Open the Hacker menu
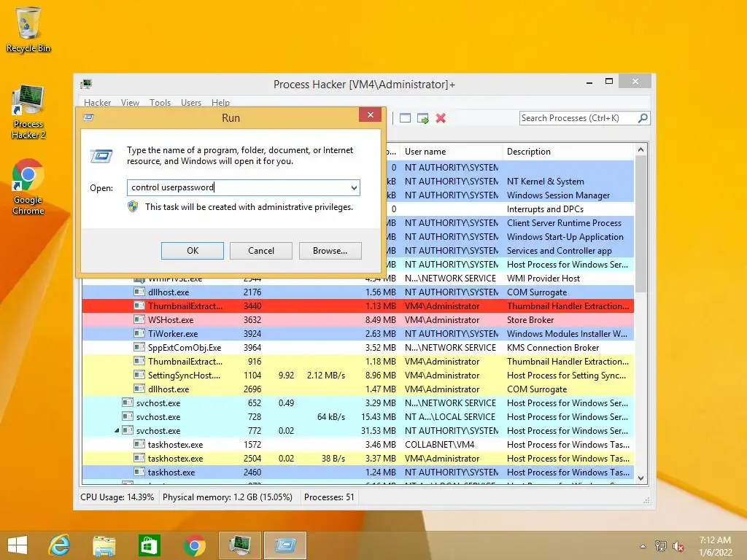Screen dimensions: 747x560 97,102
